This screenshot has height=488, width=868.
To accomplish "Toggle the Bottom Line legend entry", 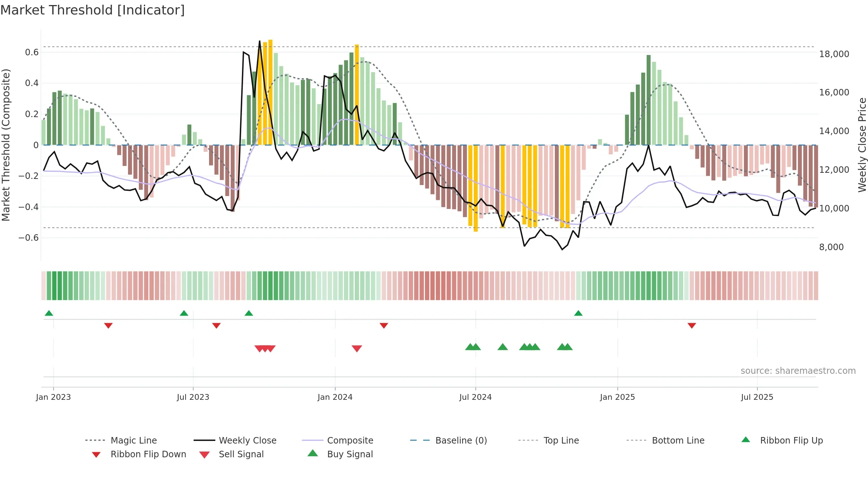I will click(665, 440).
